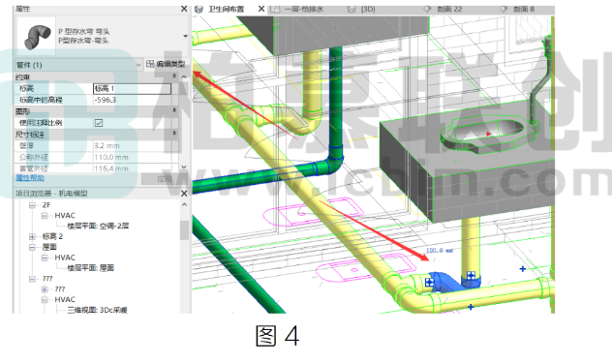Click the blue plus control below the P-trap
The height and width of the screenshot is (364, 612).
[471, 307]
